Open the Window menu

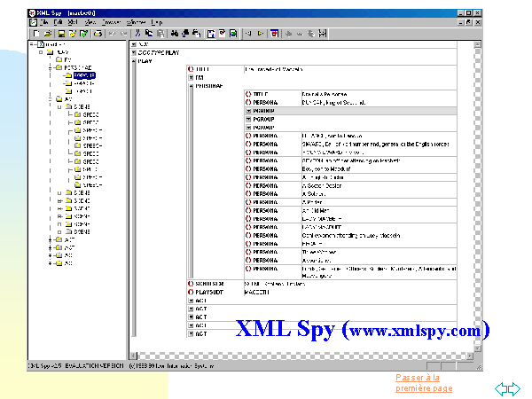[137, 21]
